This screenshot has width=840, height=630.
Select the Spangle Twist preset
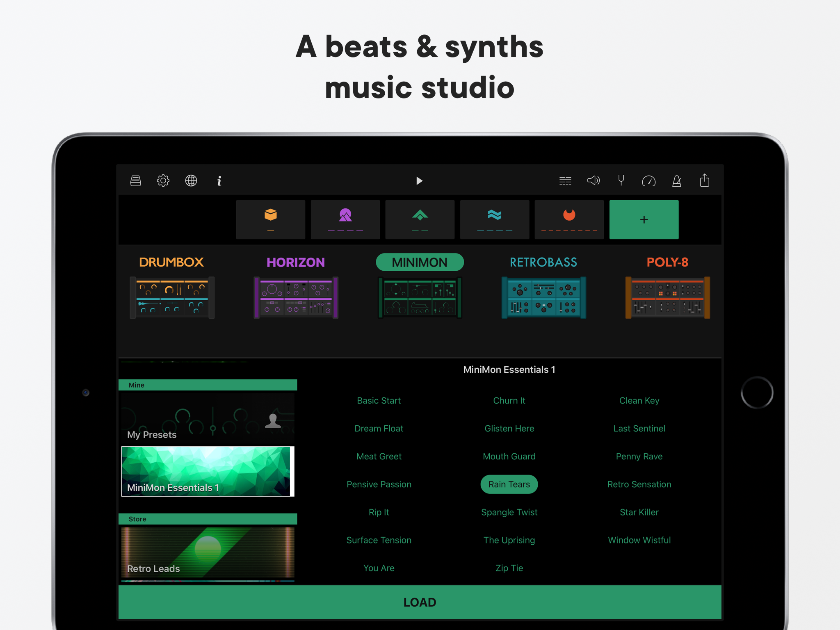tap(509, 512)
